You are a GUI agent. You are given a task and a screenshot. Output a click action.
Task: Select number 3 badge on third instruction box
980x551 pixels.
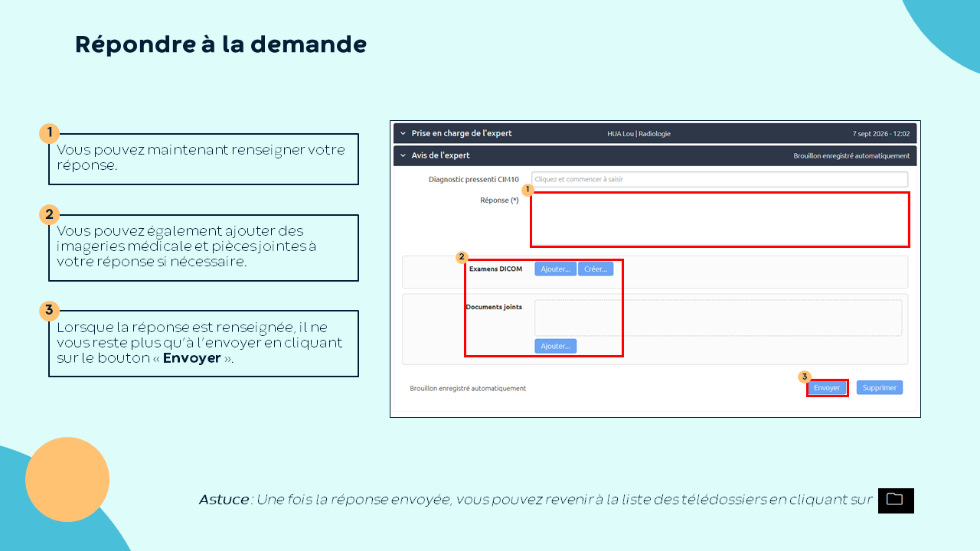coord(50,310)
